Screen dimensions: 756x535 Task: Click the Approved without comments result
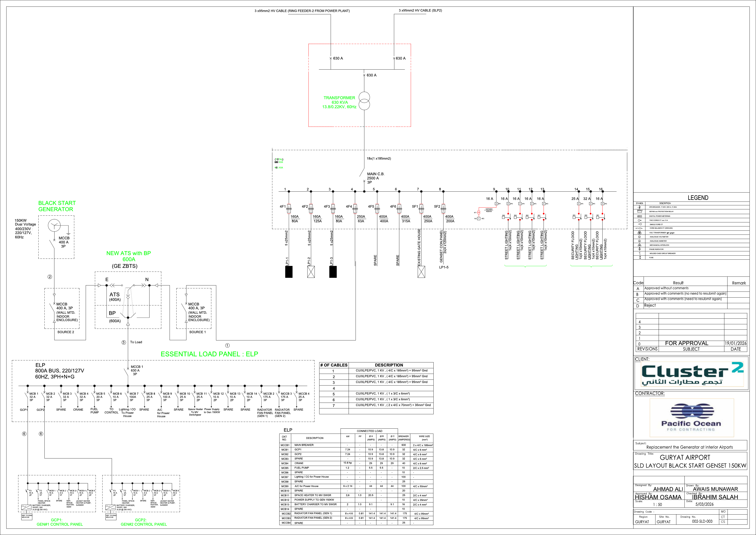pyautogui.click(x=666, y=288)
